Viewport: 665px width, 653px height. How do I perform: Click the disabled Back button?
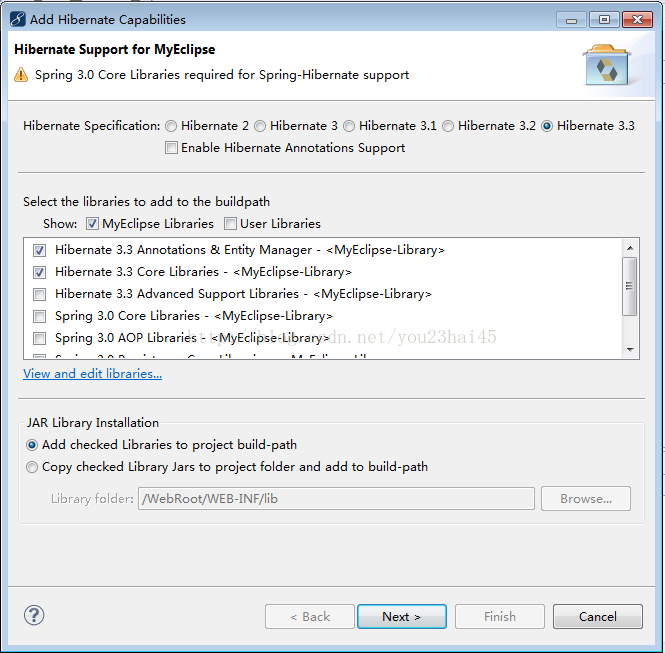point(310,617)
